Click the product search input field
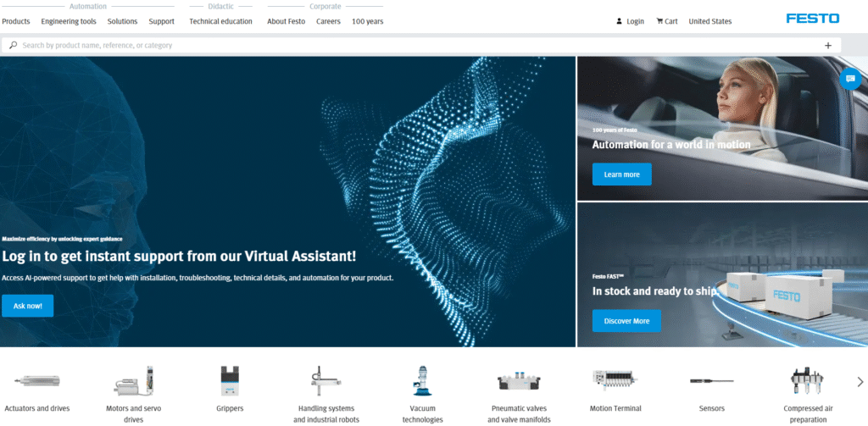 pos(420,46)
